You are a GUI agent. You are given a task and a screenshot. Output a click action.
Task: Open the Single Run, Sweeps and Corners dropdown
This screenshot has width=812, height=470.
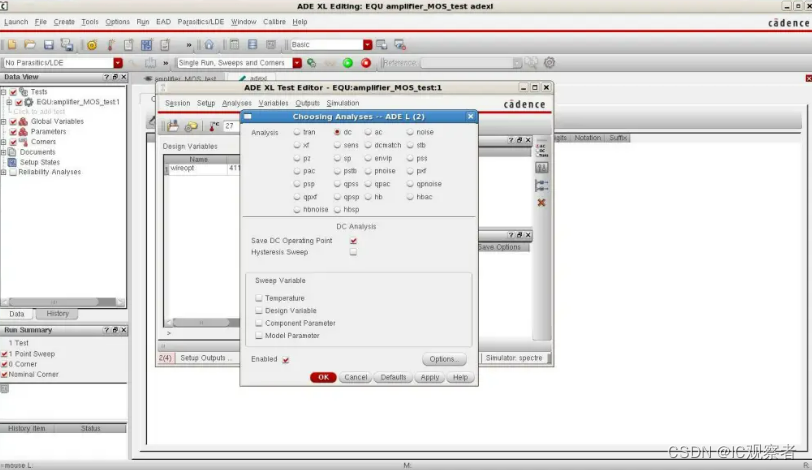(297, 63)
